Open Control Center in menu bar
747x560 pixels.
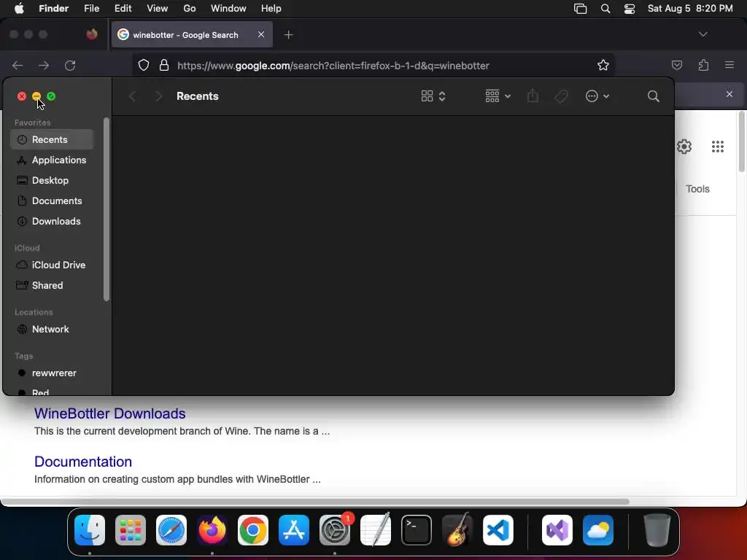point(630,9)
